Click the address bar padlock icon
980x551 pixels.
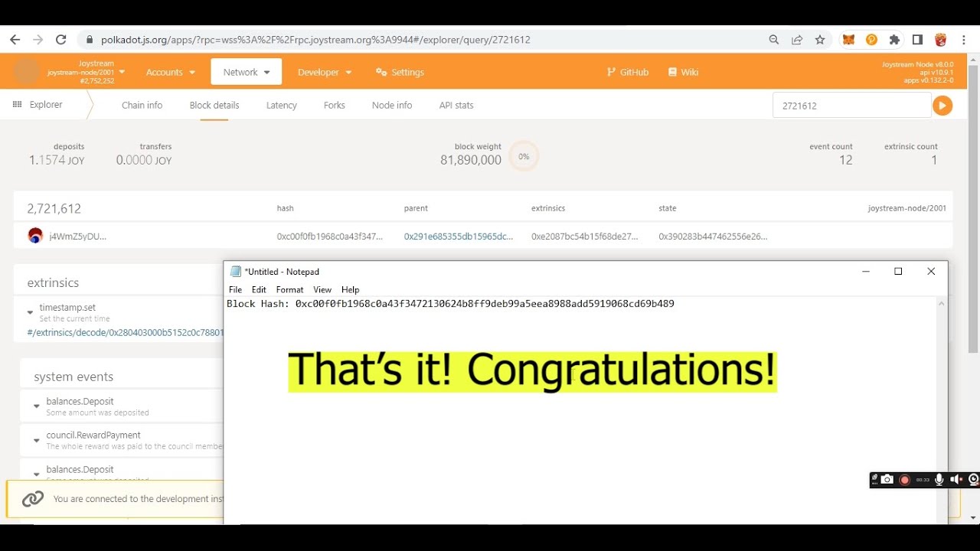pyautogui.click(x=90, y=40)
